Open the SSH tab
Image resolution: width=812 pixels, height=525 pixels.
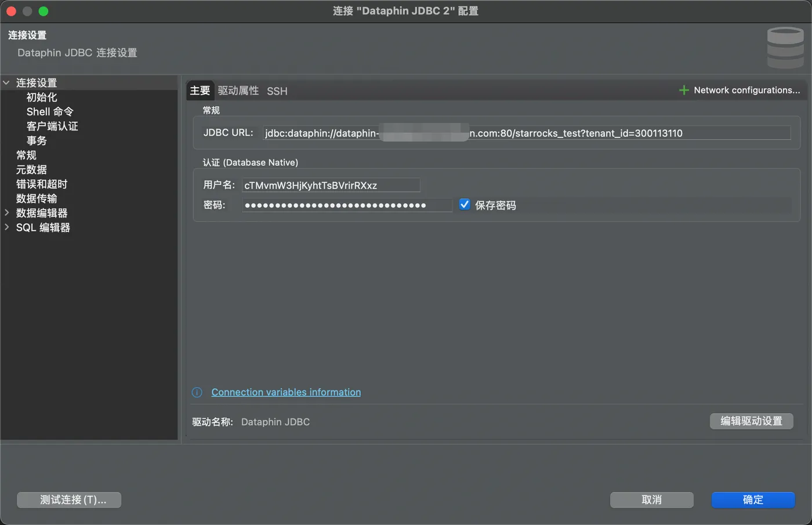pyautogui.click(x=277, y=91)
